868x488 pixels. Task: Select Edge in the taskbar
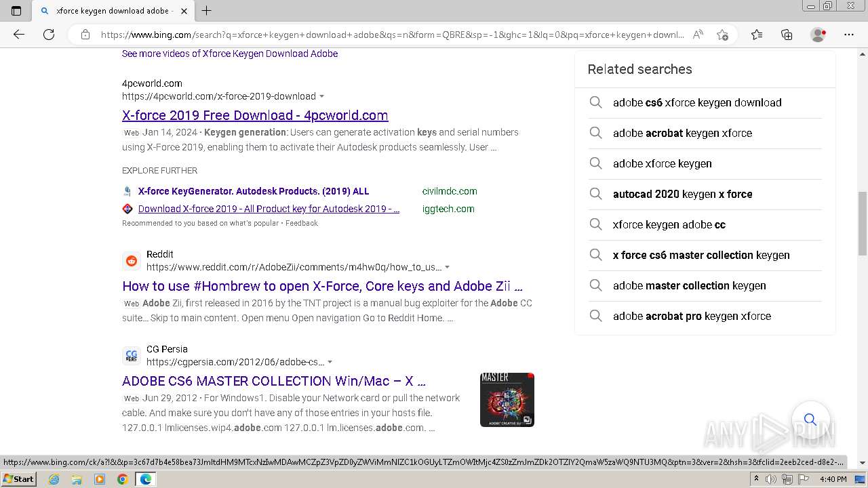[146, 479]
